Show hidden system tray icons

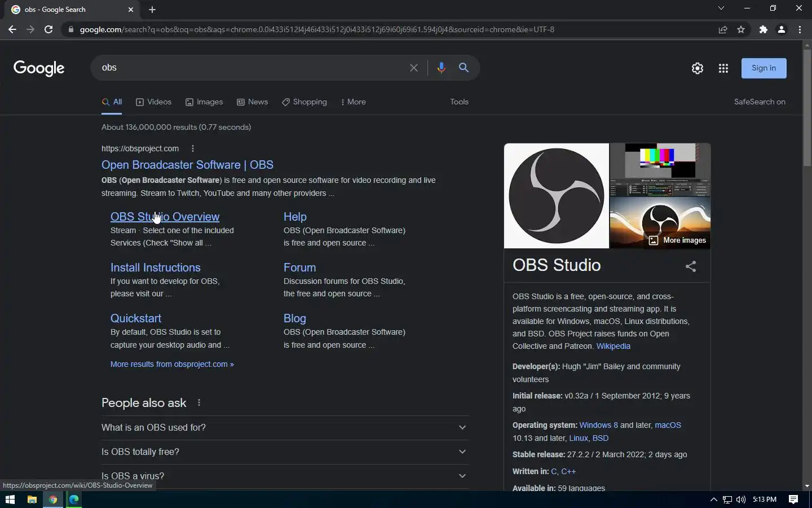713,500
